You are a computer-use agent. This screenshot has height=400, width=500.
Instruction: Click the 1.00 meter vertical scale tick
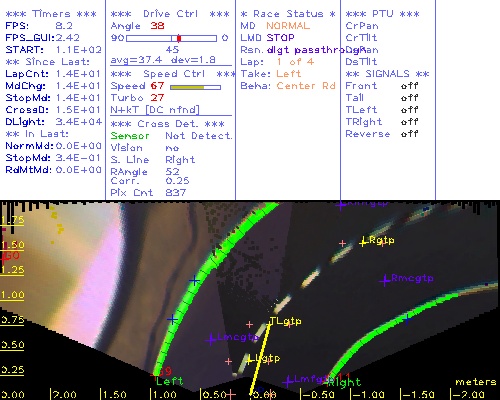pos(12,296)
